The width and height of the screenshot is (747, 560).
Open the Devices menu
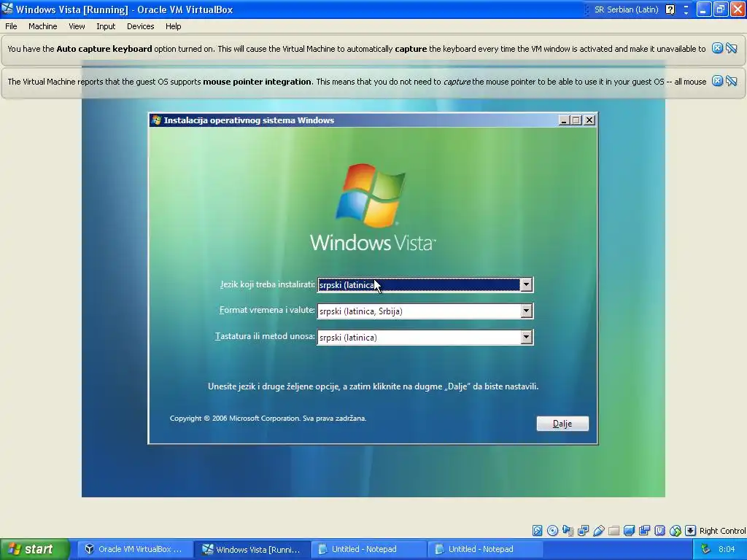click(x=141, y=26)
